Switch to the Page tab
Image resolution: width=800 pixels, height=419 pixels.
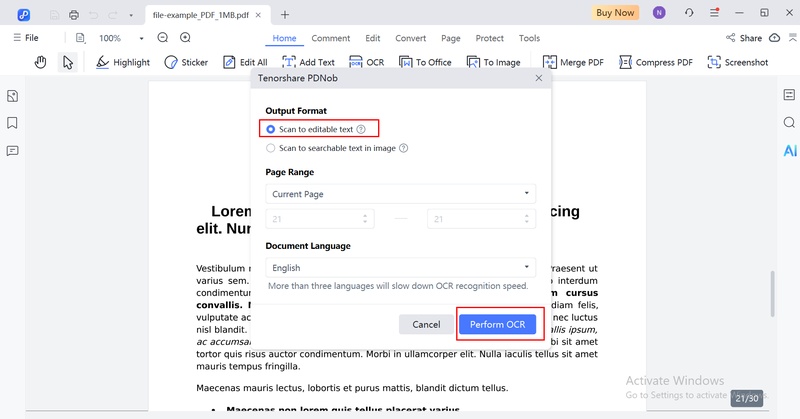(x=451, y=38)
